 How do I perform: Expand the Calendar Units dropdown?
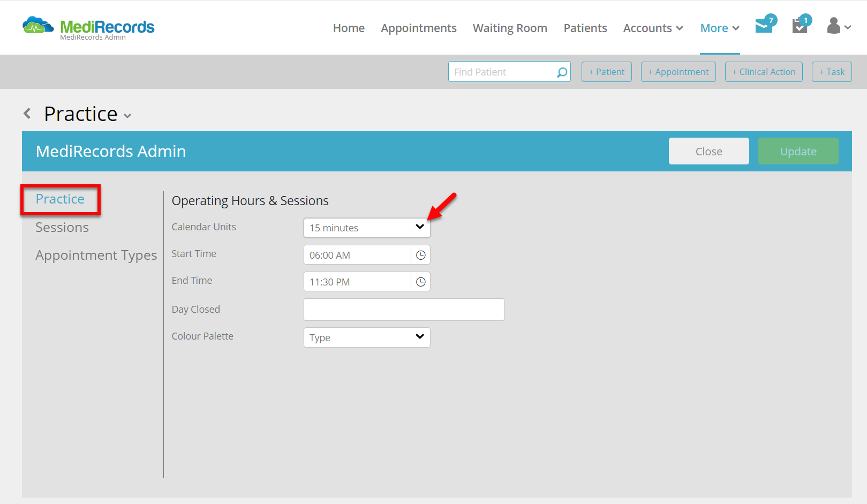[x=367, y=228]
